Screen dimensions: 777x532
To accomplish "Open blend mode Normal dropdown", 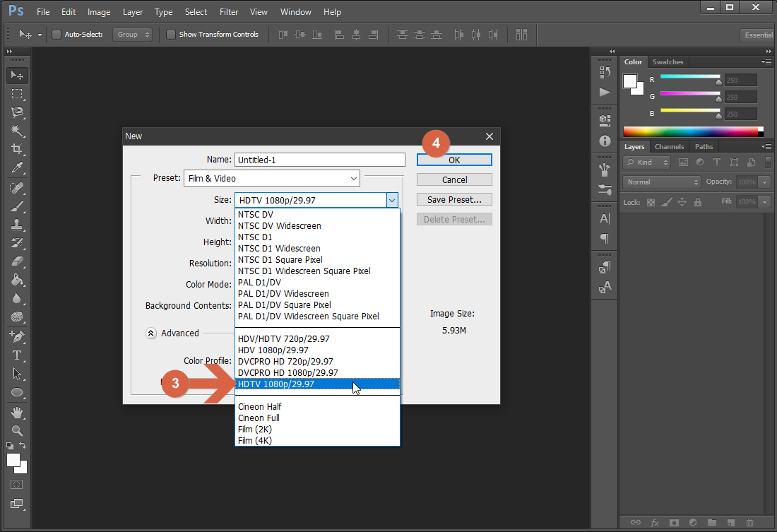I will (x=661, y=182).
